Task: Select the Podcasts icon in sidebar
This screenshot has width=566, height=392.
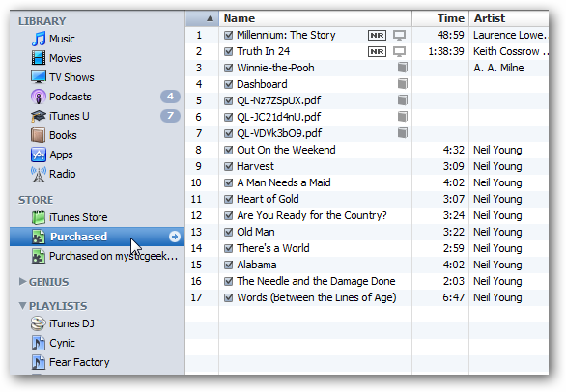Action: (x=39, y=97)
